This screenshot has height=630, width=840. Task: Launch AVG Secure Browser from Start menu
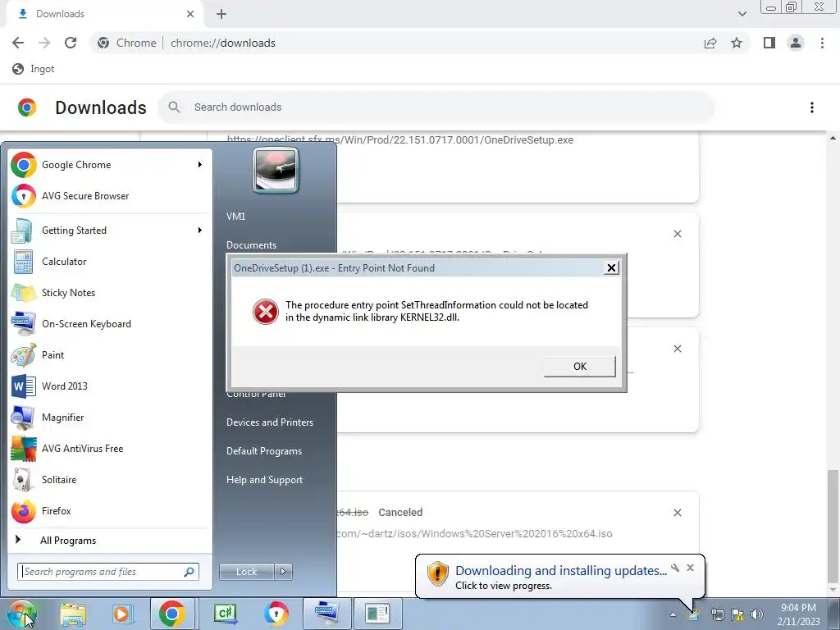[110, 195]
